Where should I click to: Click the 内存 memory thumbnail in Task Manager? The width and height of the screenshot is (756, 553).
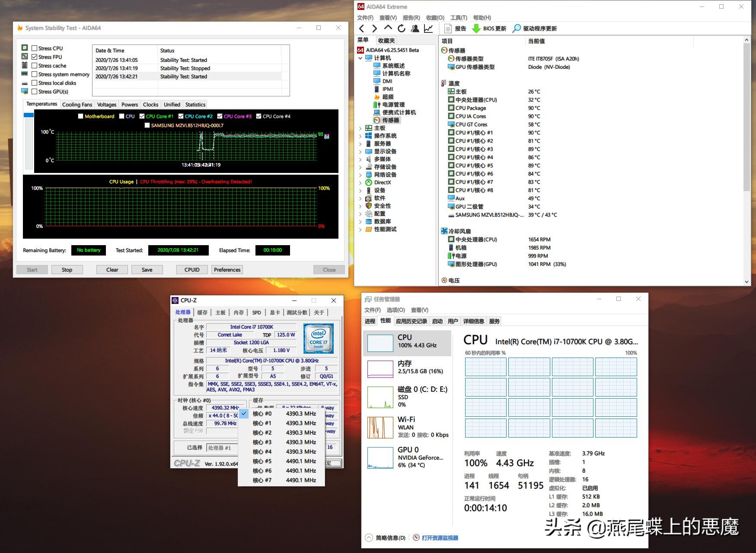[x=380, y=369]
